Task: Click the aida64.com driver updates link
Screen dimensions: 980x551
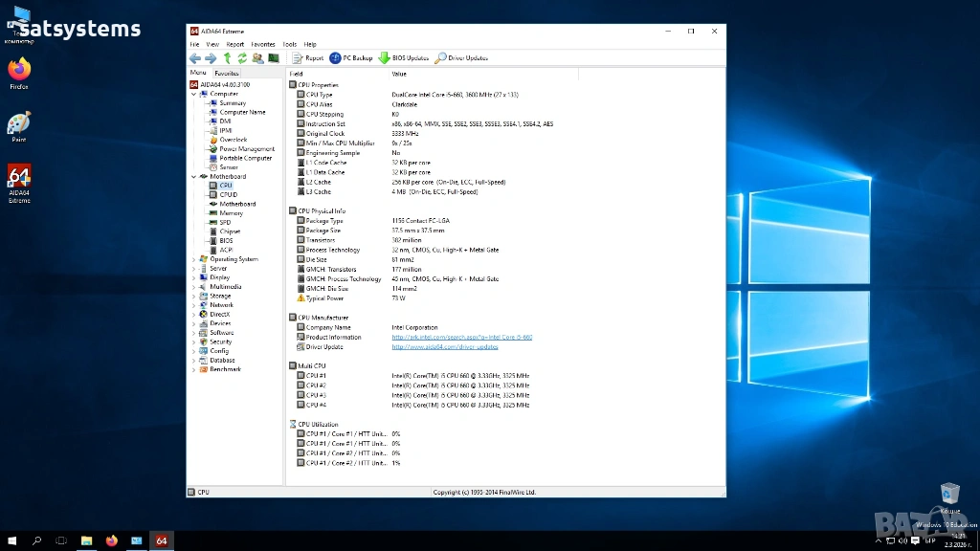Action: (444, 347)
